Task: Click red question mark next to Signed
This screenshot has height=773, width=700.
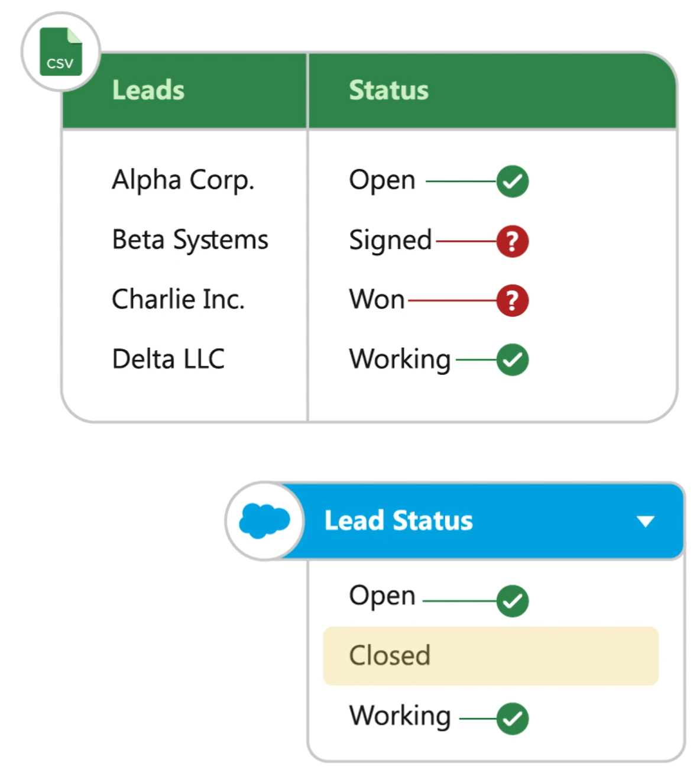Action: tap(512, 241)
